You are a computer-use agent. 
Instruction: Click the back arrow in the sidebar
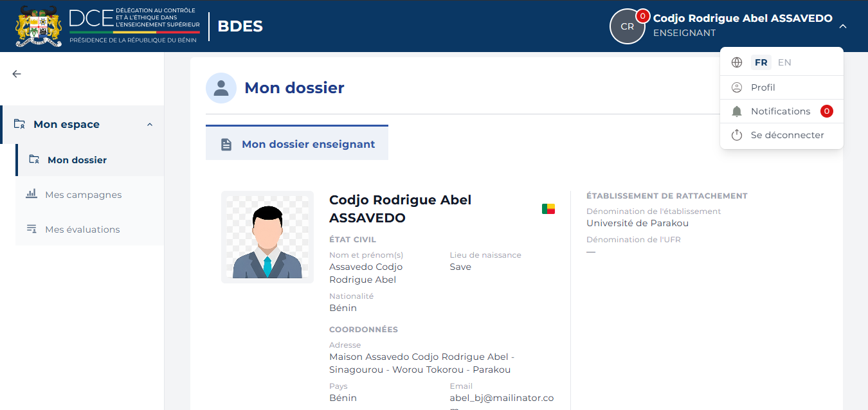point(17,74)
